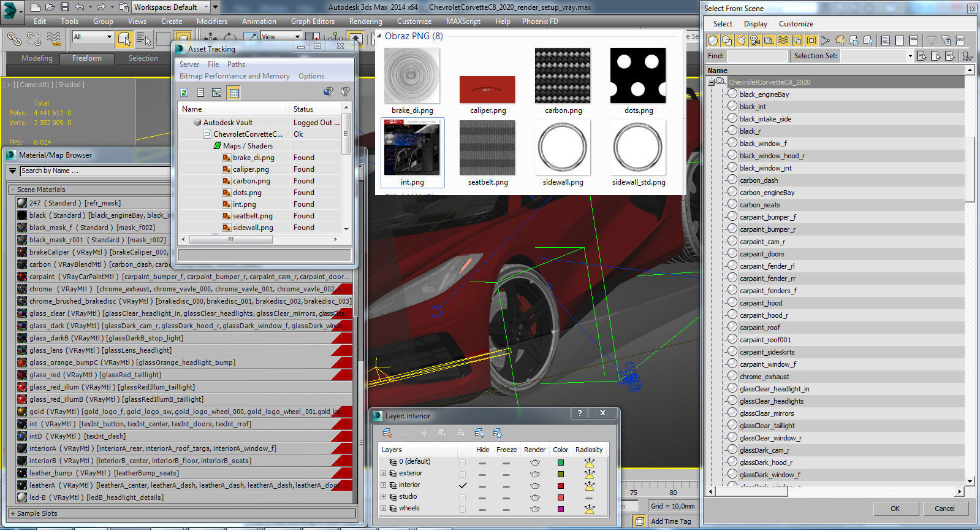
Task: Open the Modifiers menu
Action: (x=212, y=21)
